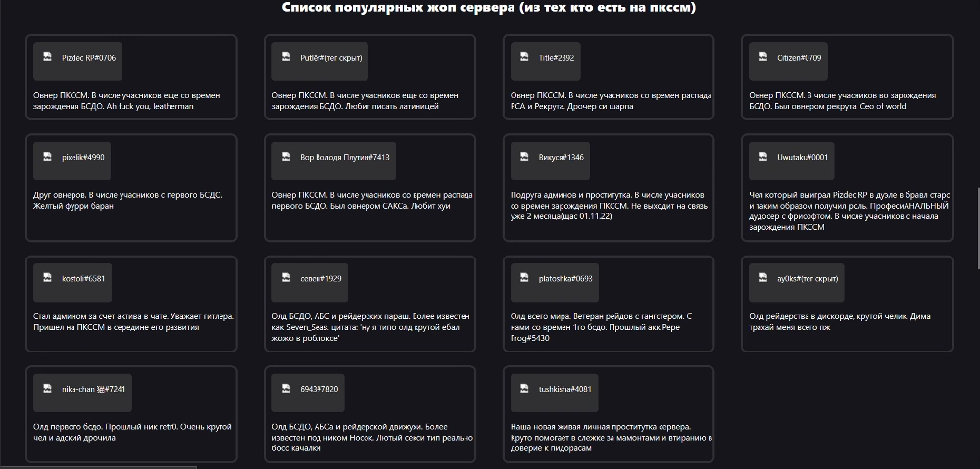The height and width of the screenshot is (469, 980).
Task: Select the Вор Володя Плутин#7413 name tag
Action: pos(345,157)
